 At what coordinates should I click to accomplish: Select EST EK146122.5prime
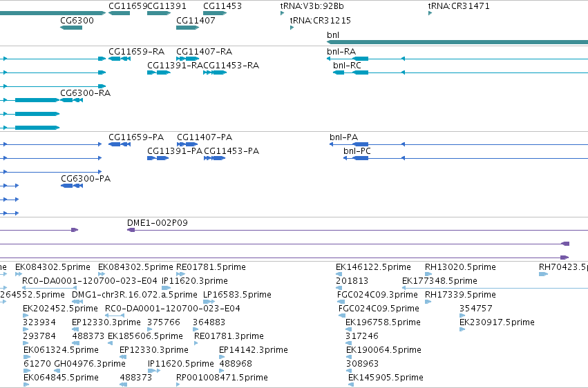point(374,267)
